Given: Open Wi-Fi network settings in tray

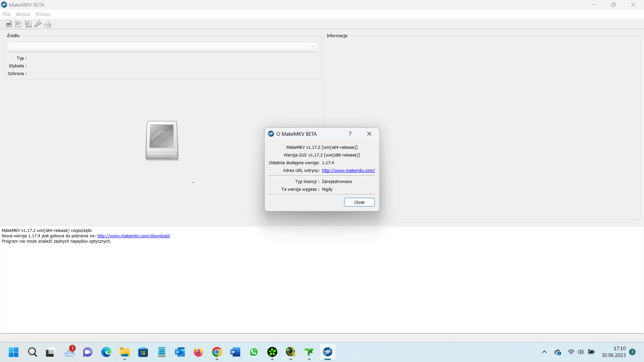Looking at the screenshot, I should (x=571, y=352).
